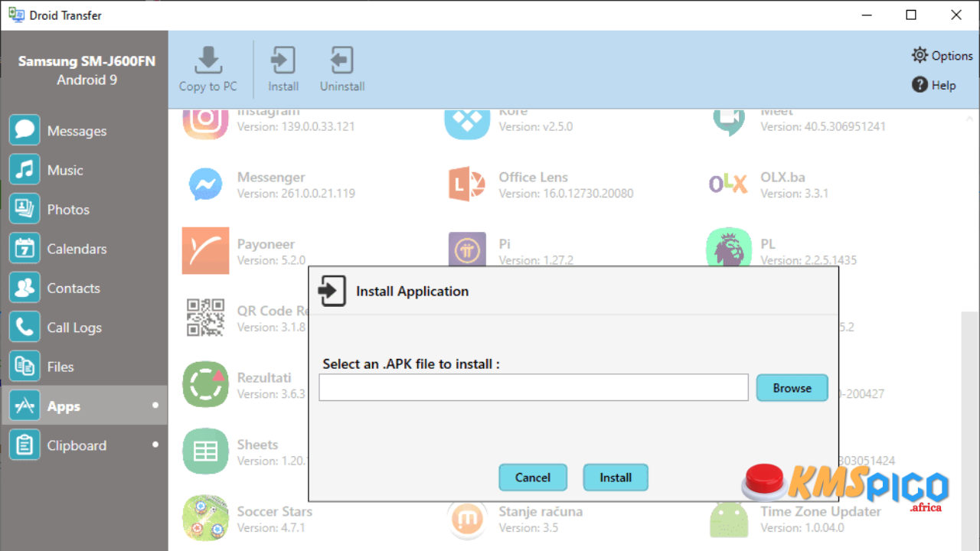Click the Install toolbar icon
The height and width of the screenshot is (551, 980).
pyautogui.click(x=283, y=60)
